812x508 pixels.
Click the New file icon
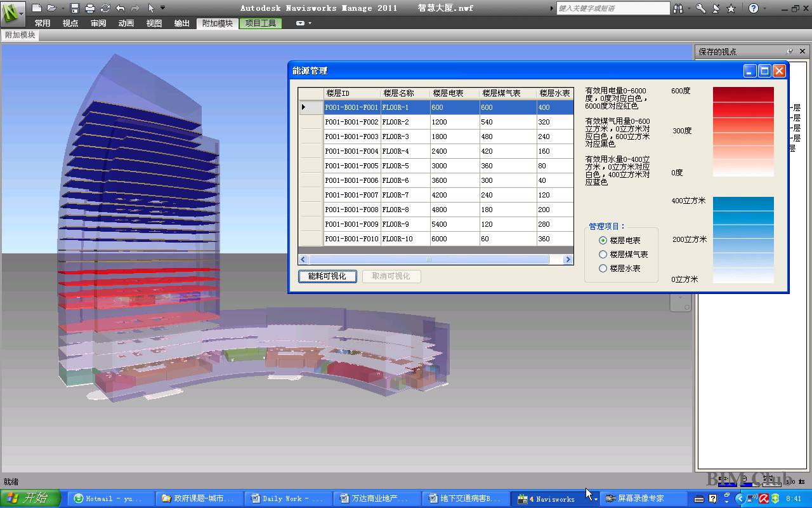coord(37,8)
